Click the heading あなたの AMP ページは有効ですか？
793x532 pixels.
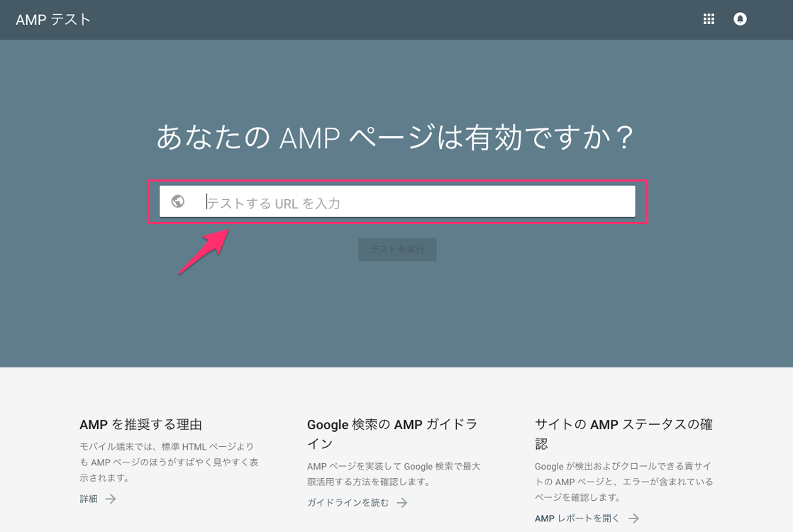(395, 138)
